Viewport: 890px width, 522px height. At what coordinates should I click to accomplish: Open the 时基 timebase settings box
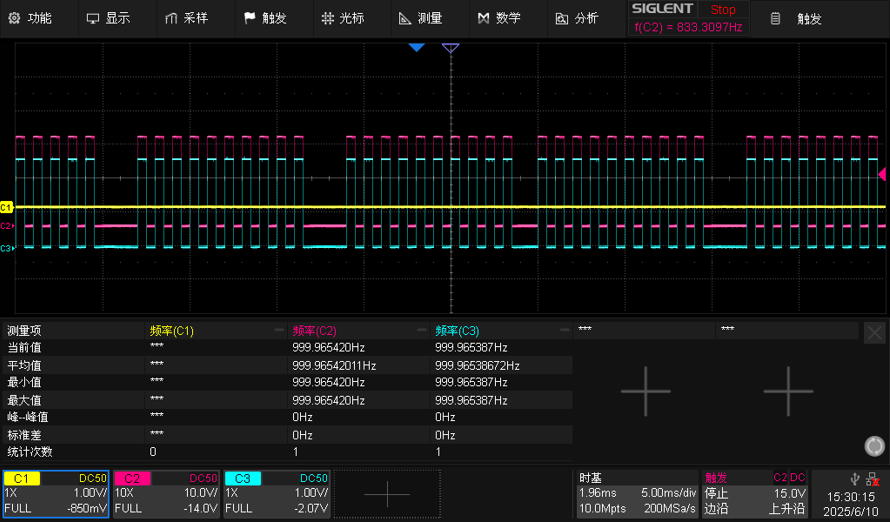[x=637, y=494]
